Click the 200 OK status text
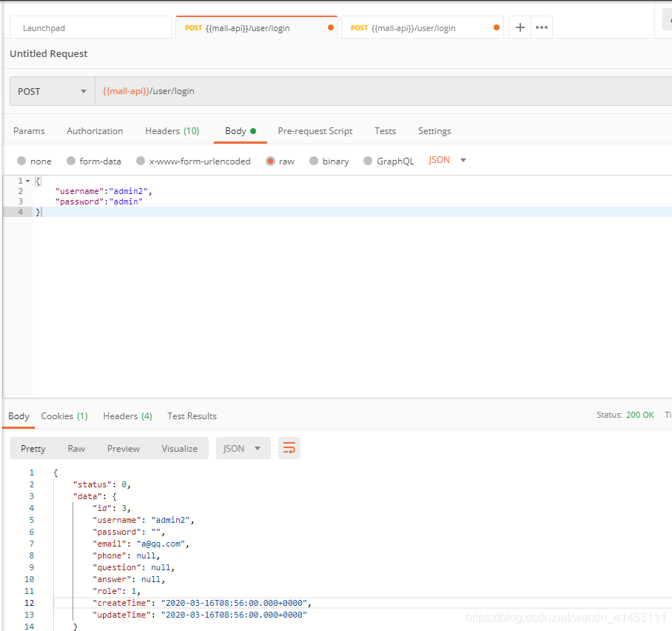The height and width of the screenshot is (631, 672). (640, 415)
